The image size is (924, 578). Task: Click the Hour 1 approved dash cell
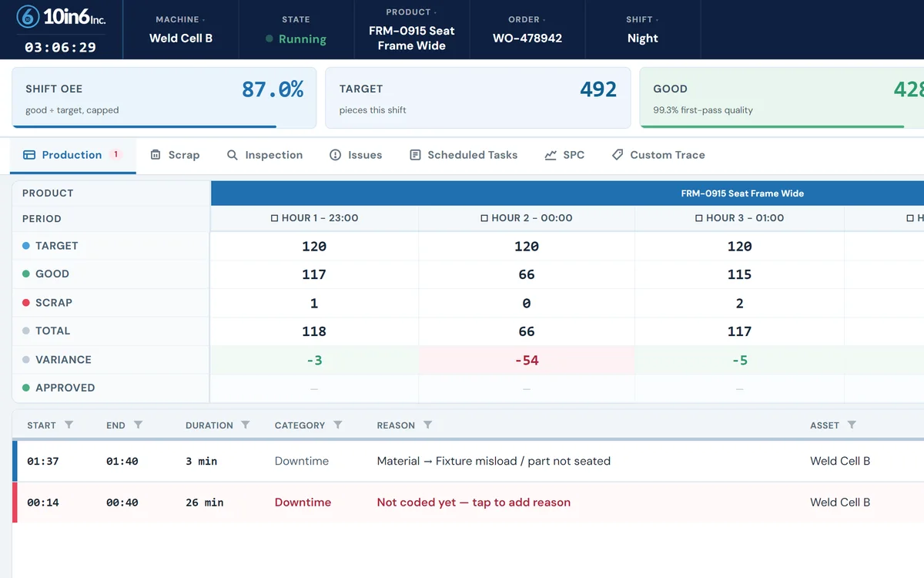click(x=314, y=388)
